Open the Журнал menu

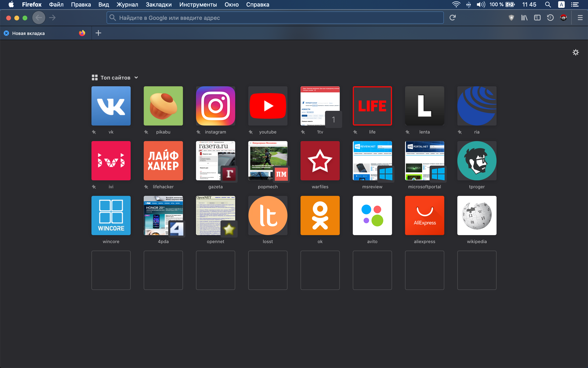(127, 5)
